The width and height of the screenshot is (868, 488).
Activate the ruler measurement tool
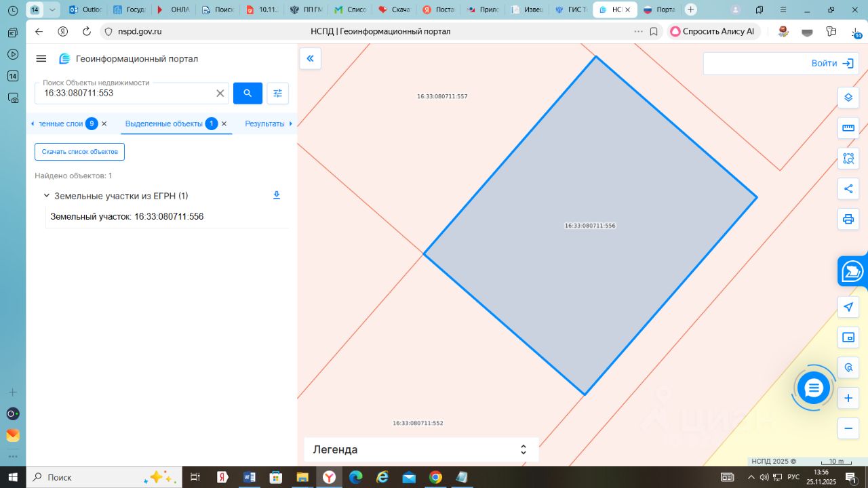tap(848, 128)
